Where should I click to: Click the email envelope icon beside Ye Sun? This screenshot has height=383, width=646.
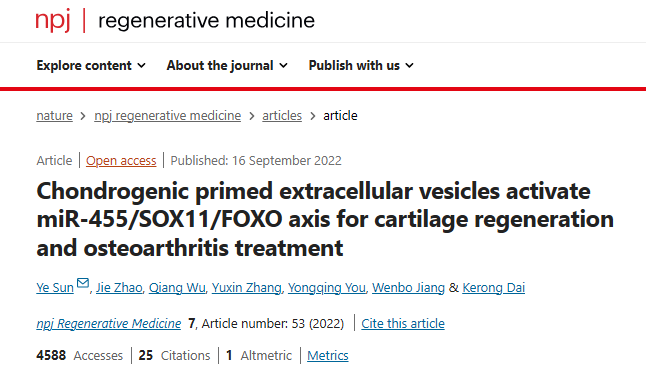click(83, 283)
